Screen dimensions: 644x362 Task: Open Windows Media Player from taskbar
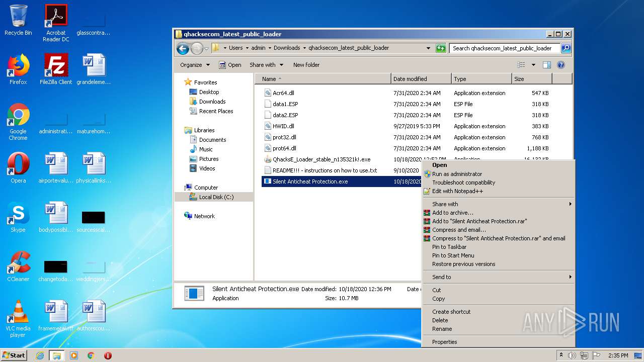coord(74,355)
